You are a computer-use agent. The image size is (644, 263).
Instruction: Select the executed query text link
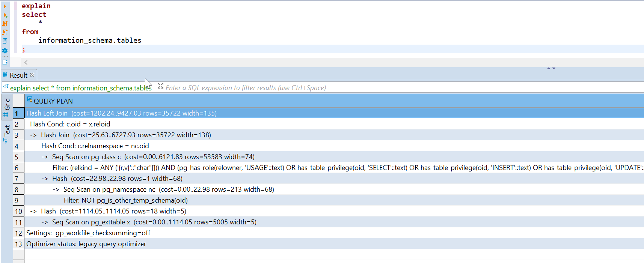81,88
